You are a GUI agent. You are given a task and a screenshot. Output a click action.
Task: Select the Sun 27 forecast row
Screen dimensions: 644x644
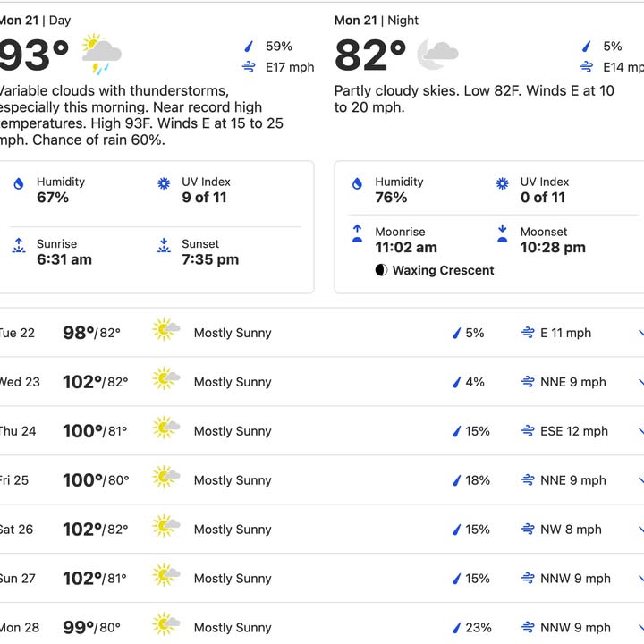(322, 578)
